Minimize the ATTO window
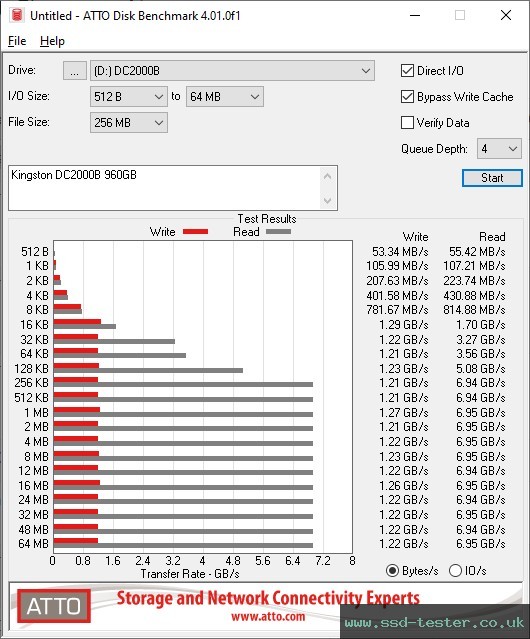530x639 pixels. pos(415,15)
